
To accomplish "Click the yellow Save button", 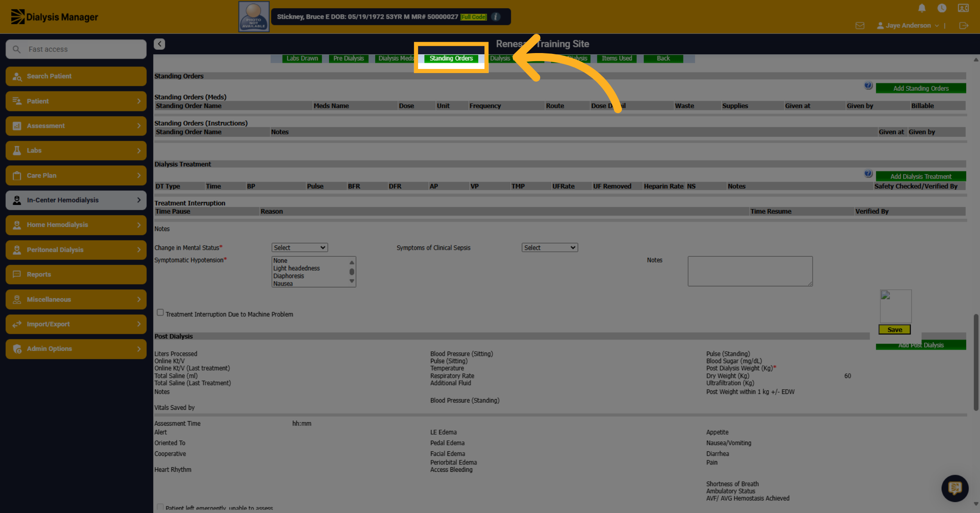I will (x=895, y=330).
